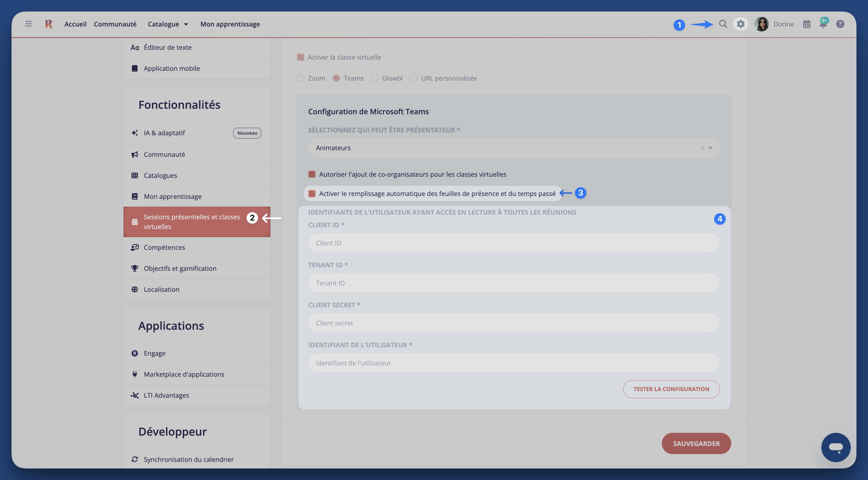Open the search magnifier icon
This screenshot has width=868, height=480.
pos(723,24)
